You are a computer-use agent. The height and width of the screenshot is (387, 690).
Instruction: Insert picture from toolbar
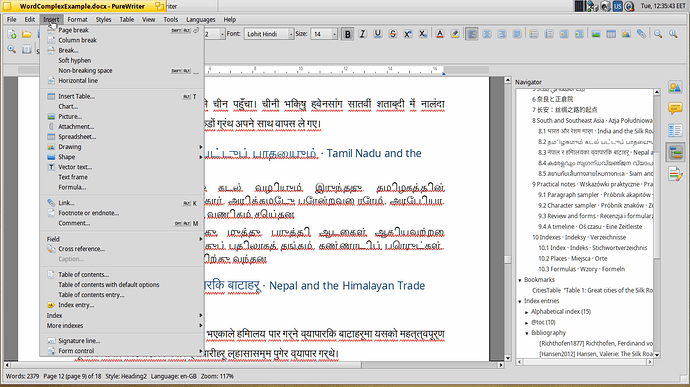(596, 34)
